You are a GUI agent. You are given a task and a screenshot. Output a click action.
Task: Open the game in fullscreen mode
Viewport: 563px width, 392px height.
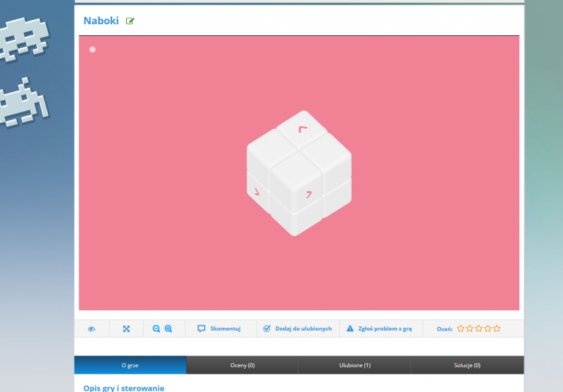126,329
